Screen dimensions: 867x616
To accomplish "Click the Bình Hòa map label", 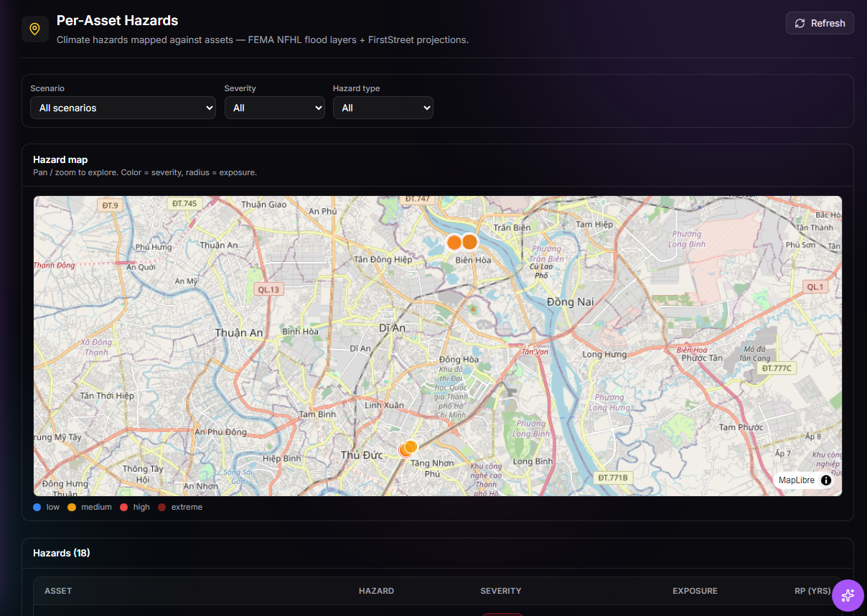I will coord(300,332).
